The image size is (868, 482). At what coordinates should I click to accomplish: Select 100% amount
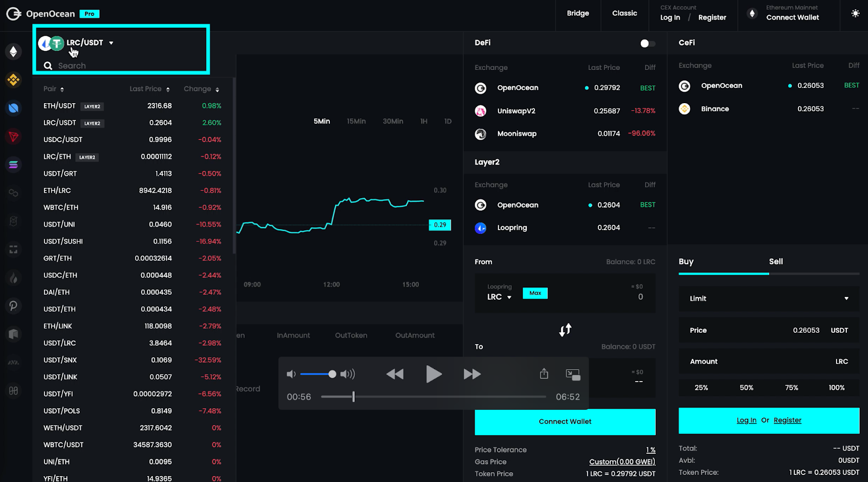point(837,388)
